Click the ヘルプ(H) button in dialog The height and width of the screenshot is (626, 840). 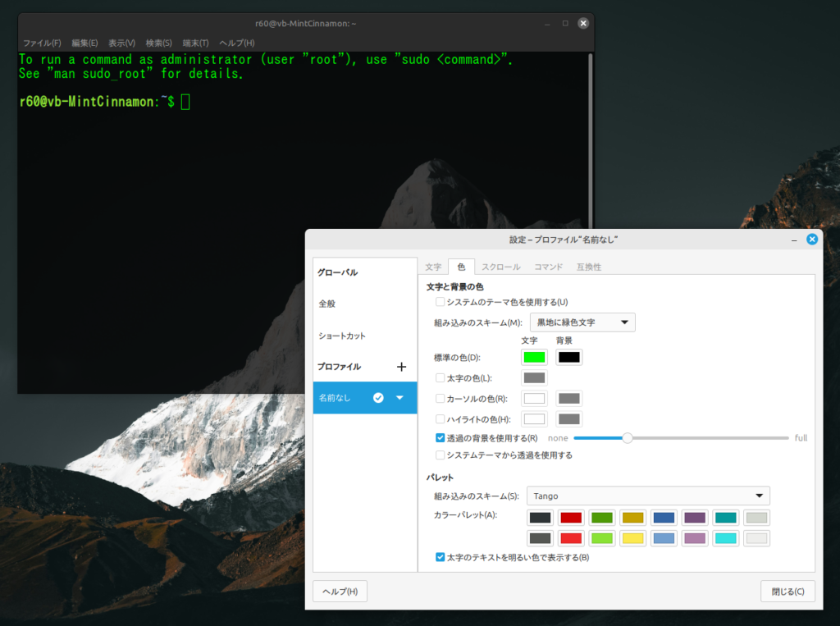point(340,591)
